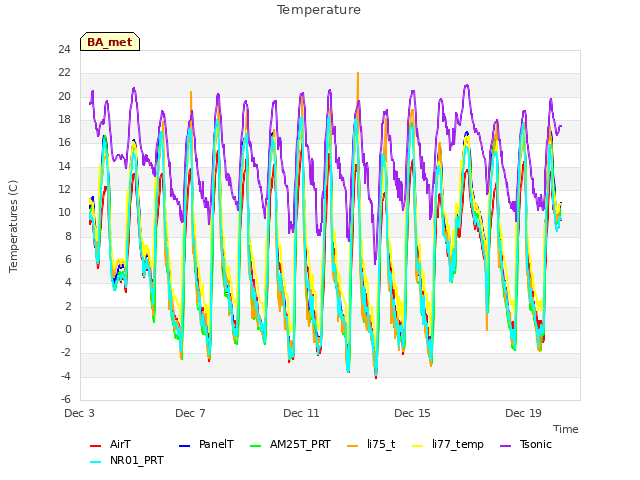Click the Dec 11 tick label
This screenshot has width=640, height=480.
coord(301,413)
